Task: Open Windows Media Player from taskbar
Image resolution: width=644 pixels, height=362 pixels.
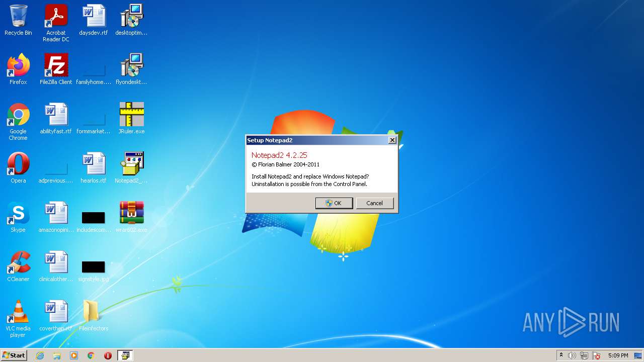Action: tap(74, 355)
